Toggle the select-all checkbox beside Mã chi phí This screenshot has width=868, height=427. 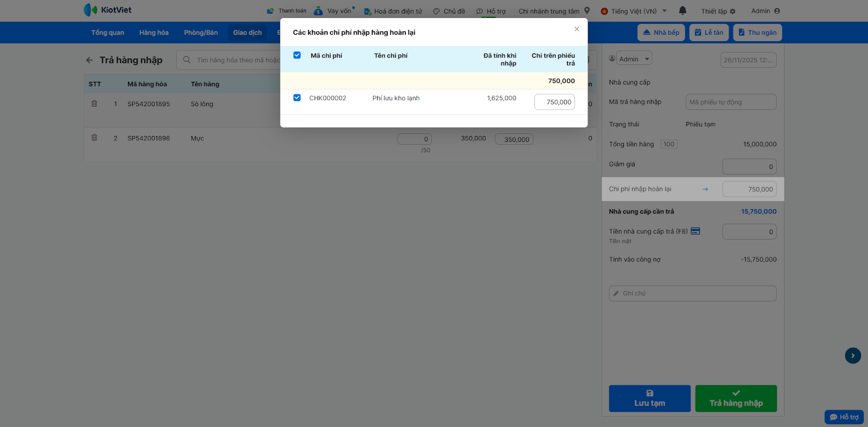[x=297, y=55]
